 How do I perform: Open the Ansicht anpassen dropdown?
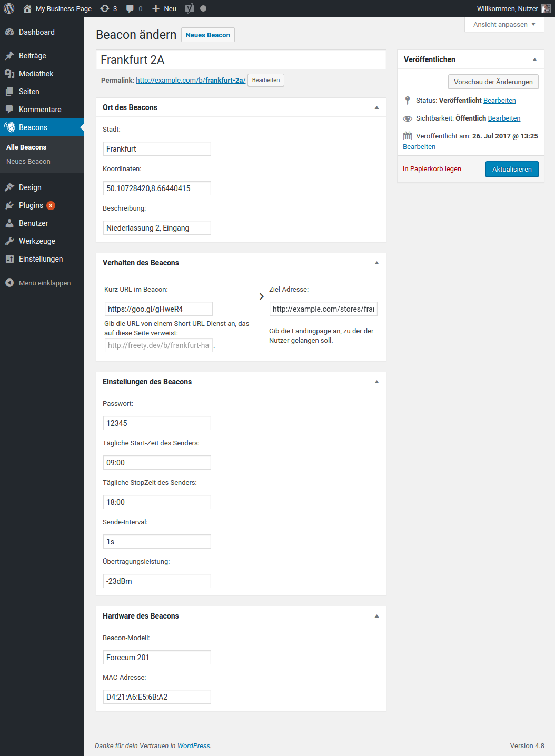click(x=504, y=24)
